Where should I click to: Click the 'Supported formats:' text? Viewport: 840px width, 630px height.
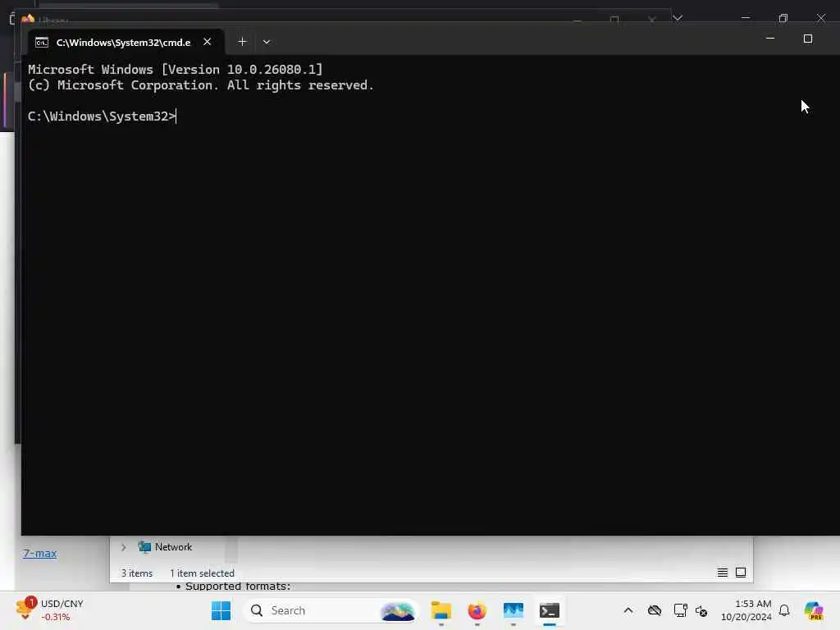238,586
